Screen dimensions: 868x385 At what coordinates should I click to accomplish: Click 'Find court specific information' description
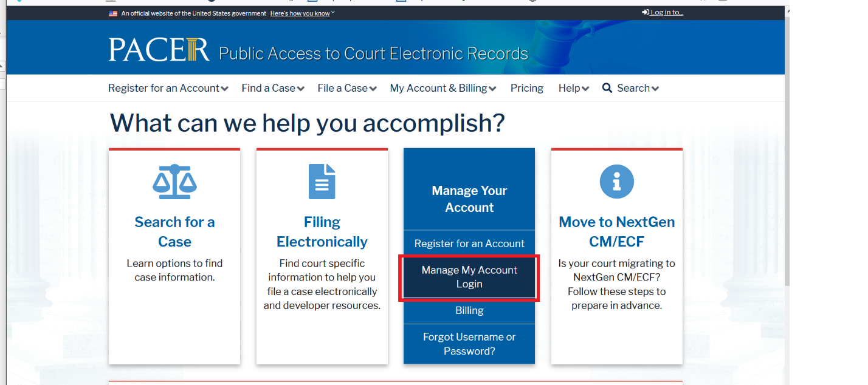tap(322, 284)
